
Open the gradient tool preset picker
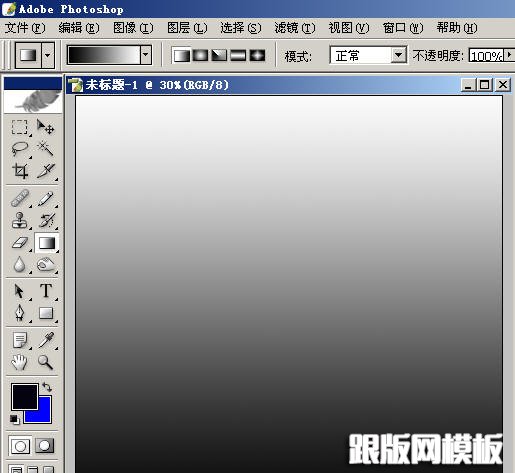click(x=35, y=55)
